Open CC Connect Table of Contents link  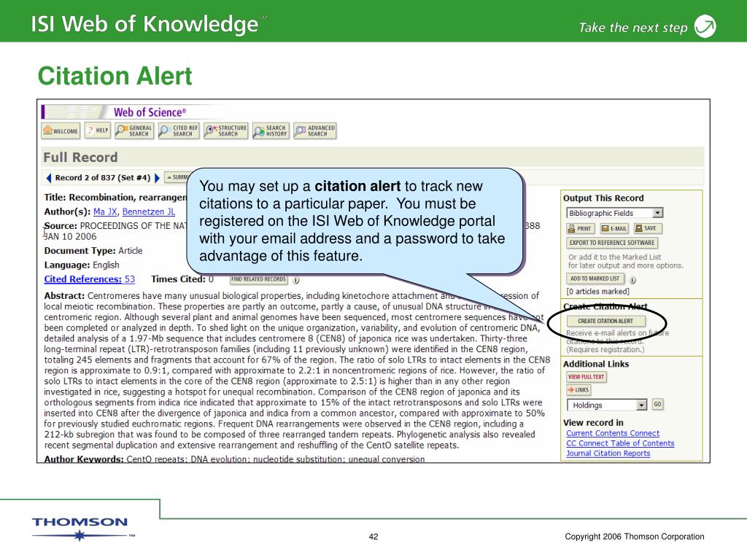point(620,443)
